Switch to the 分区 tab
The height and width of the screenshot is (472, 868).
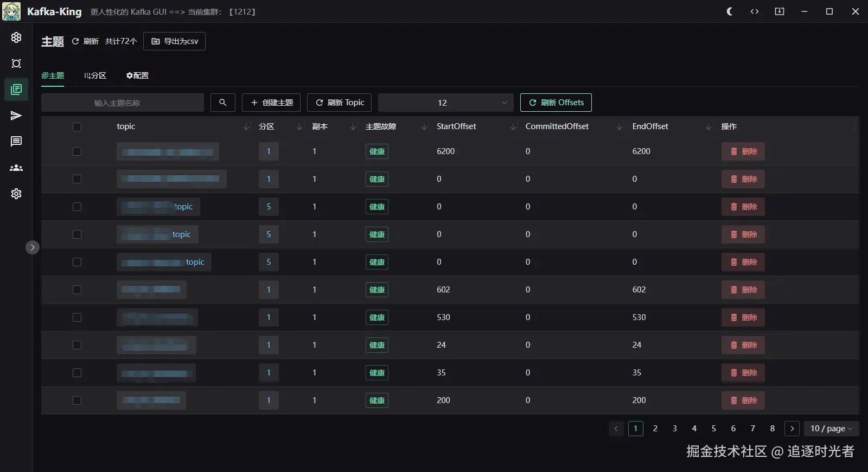(x=95, y=75)
